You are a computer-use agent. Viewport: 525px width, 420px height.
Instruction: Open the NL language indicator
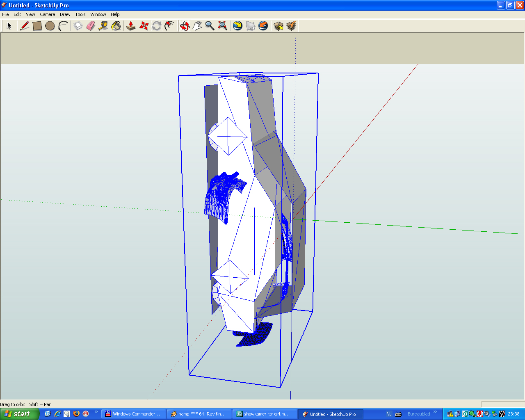[x=389, y=414]
